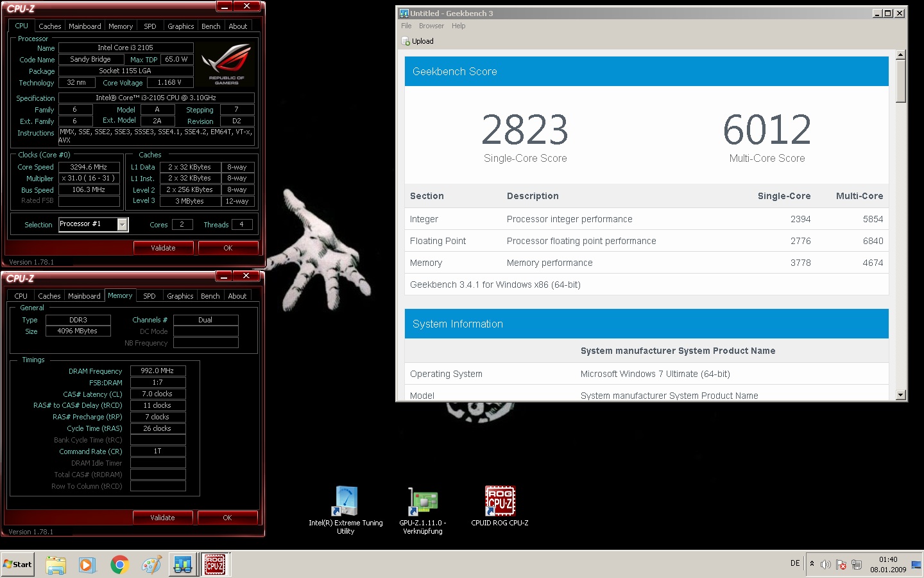Open Windows Explorer from taskbar
The height and width of the screenshot is (578, 924).
(56, 565)
